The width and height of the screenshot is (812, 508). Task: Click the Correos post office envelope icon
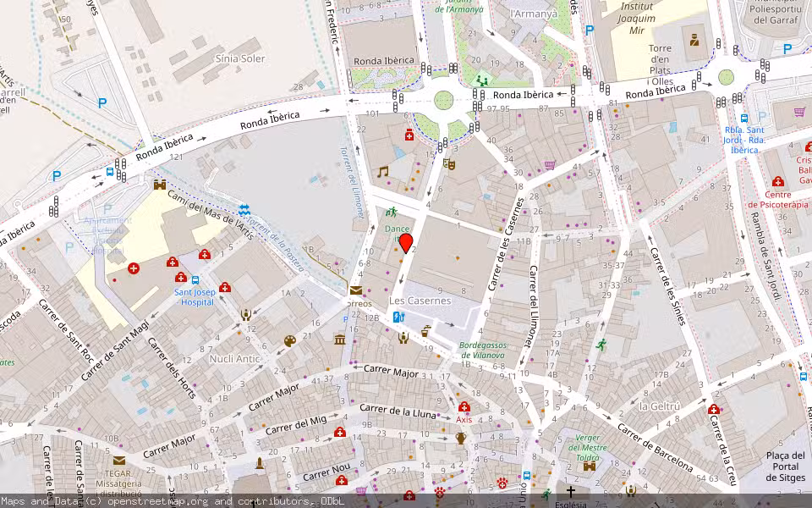point(355,291)
